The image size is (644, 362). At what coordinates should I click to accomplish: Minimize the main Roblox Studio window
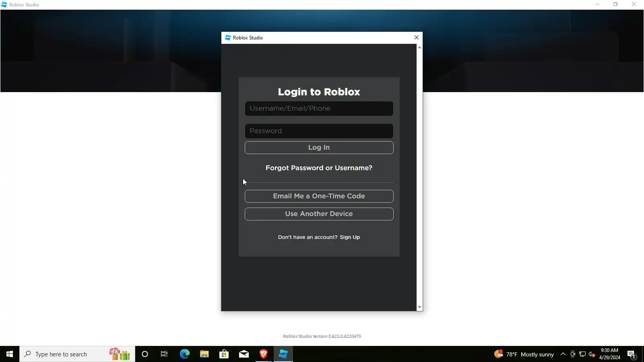click(x=597, y=4)
